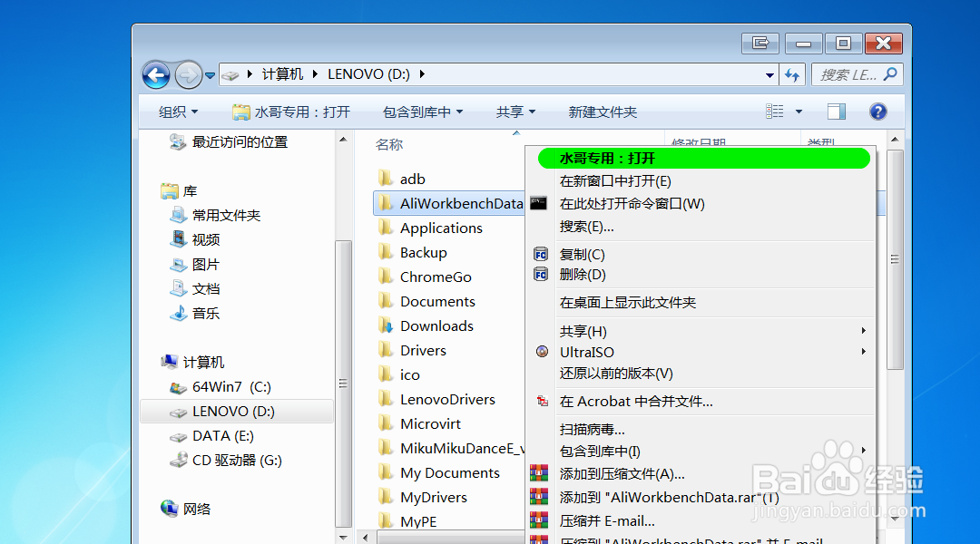This screenshot has height=544, width=980.
Task: Open recent locations dropdown beside Forward arrow
Action: [x=210, y=75]
